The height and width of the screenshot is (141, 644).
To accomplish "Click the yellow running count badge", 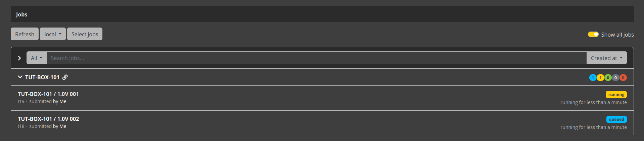I will [x=600, y=78].
